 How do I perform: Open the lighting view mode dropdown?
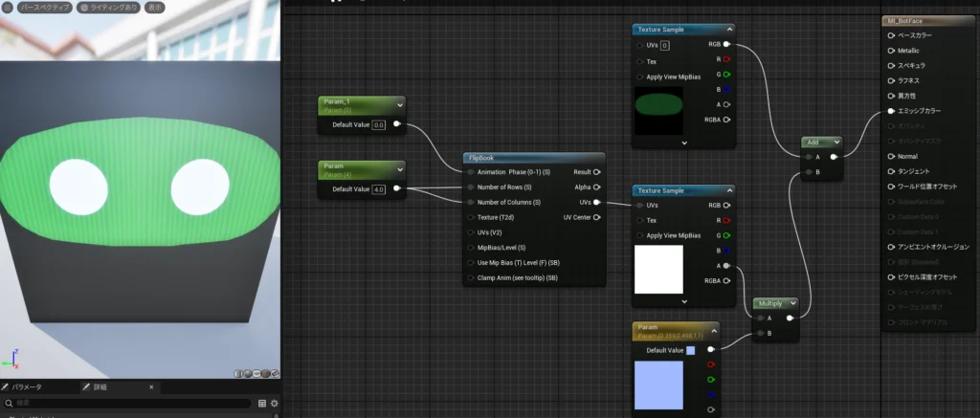[109, 7]
